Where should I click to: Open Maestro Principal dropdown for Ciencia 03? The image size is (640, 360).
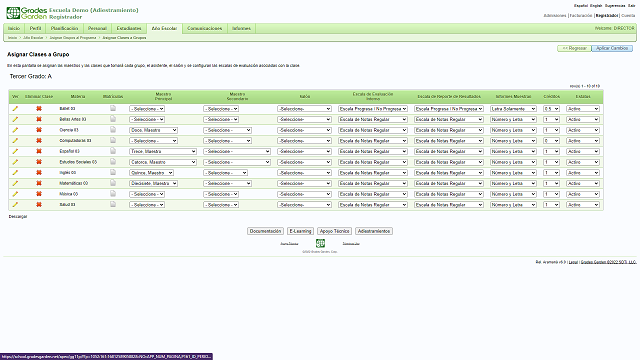point(153,130)
